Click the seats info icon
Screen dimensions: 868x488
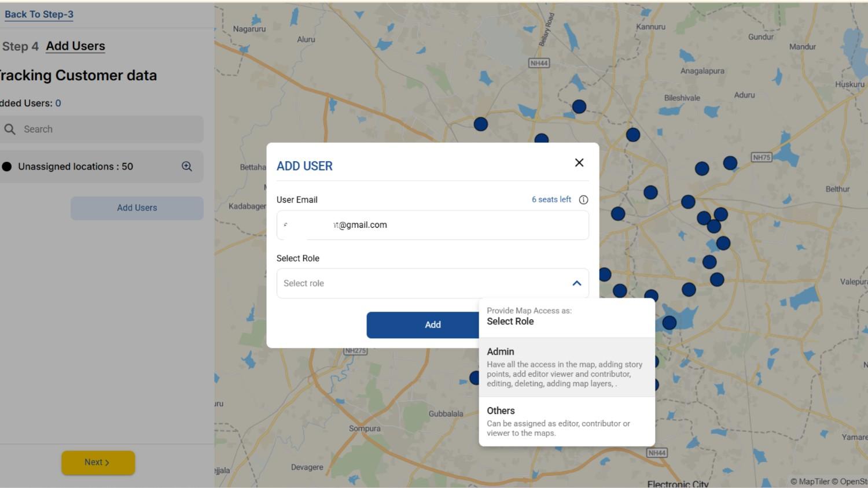tap(583, 199)
